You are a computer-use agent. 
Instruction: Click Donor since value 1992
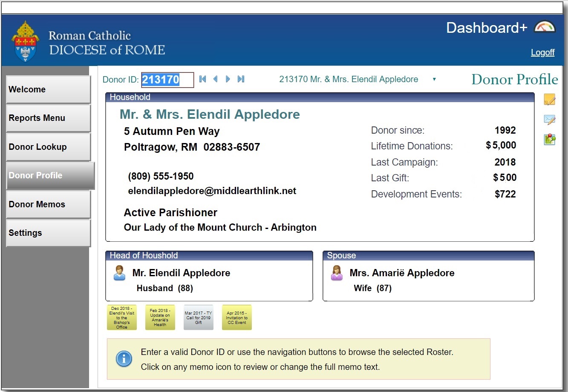(505, 130)
